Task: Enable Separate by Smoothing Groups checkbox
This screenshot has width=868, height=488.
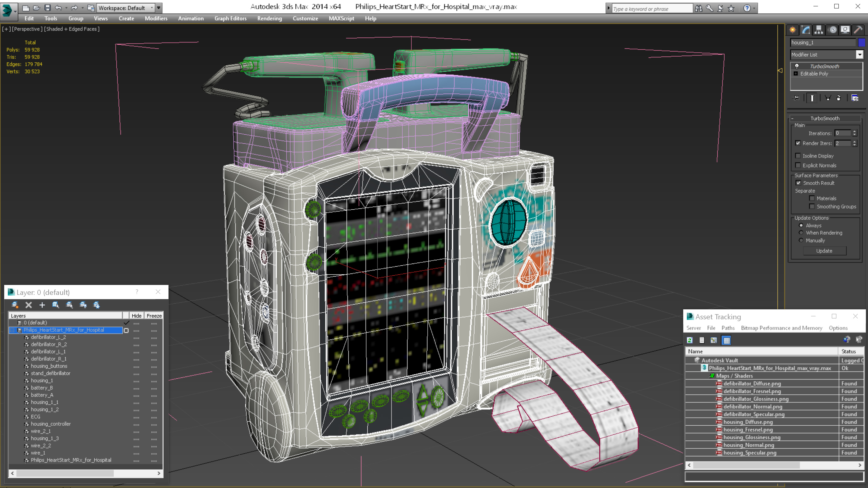Action: point(812,206)
